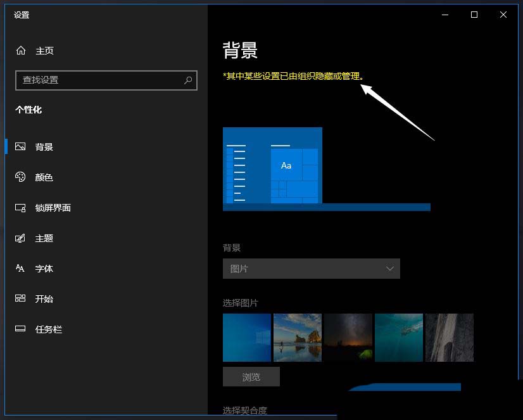
Task: Click the home icon beside 主页
Action: pos(21,51)
